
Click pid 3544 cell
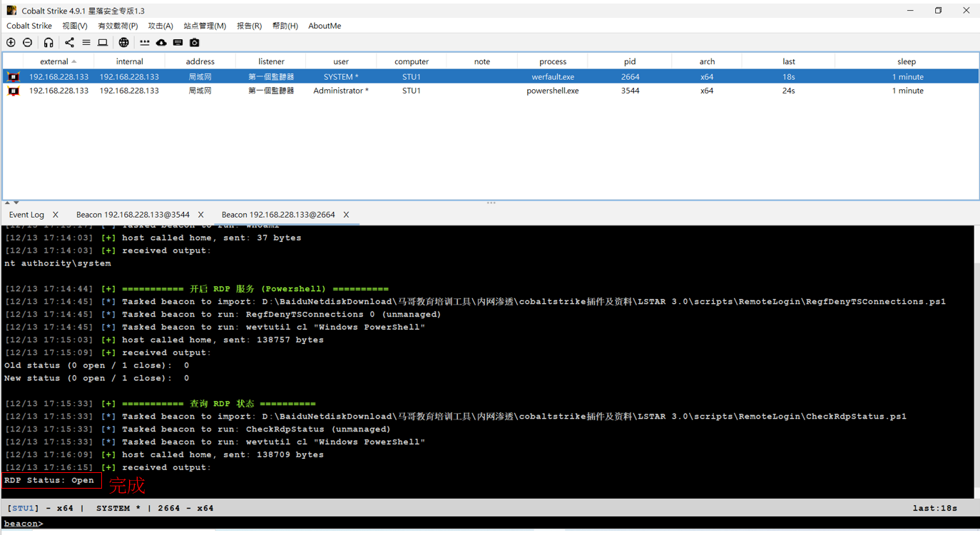(x=630, y=91)
